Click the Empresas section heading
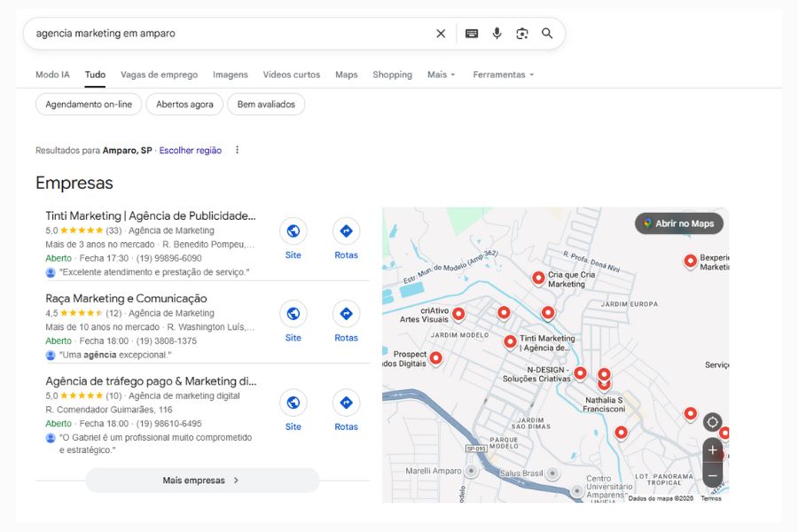 point(74,183)
